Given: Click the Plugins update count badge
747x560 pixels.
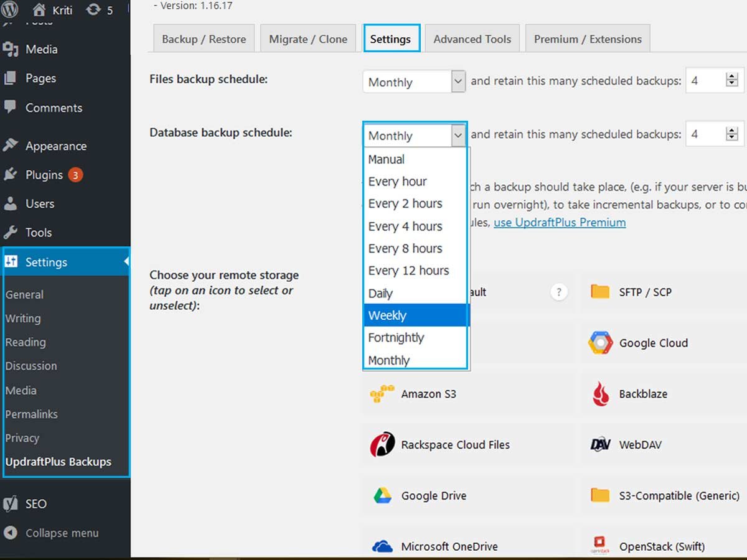Looking at the screenshot, I should tap(75, 175).
